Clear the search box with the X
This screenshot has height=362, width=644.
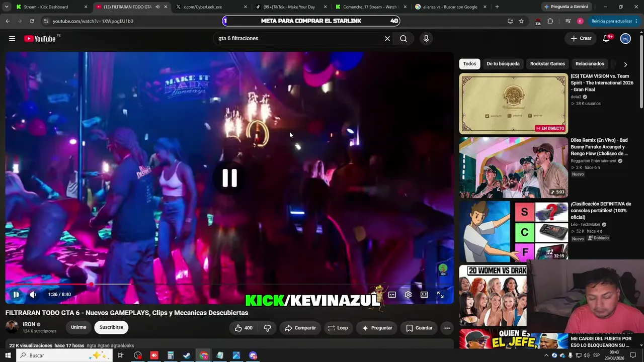(x=387, y=39)
